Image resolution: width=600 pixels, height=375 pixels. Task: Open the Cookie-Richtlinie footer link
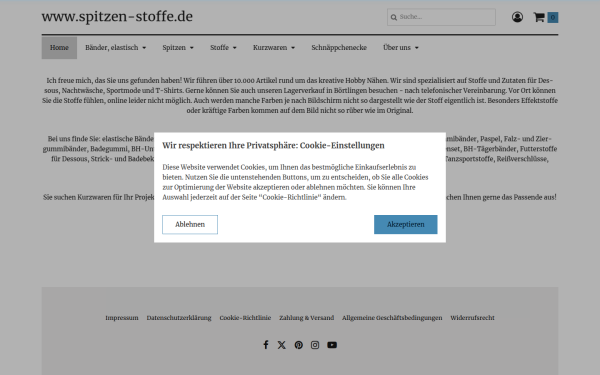click(x=245, y=318)
